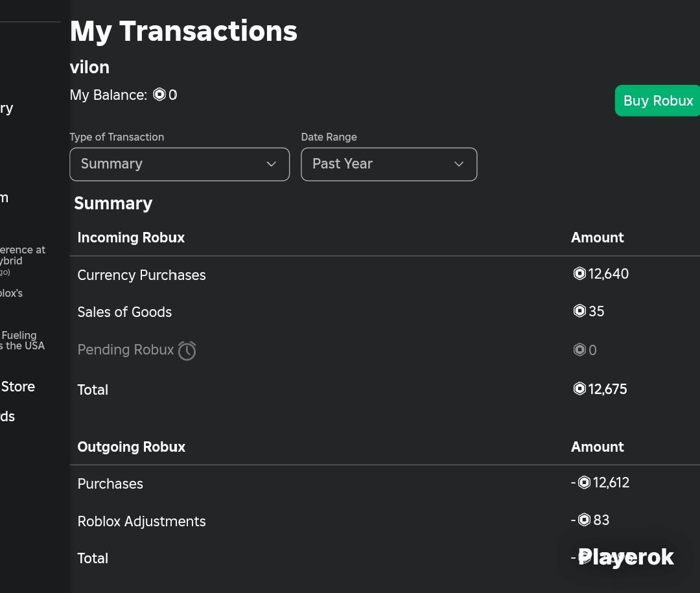700x593 pixels.
Task: Open the Purchases outgoing row
Action: (x=385, y=483)
